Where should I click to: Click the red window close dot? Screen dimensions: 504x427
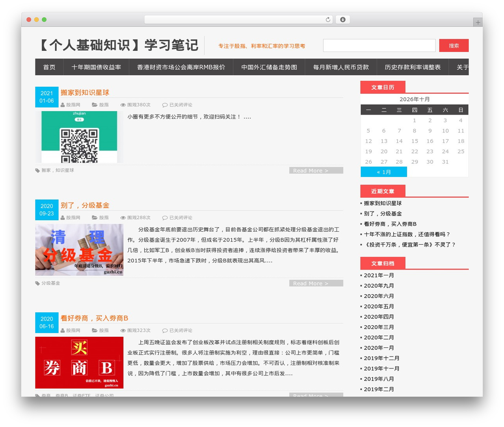pyautogui.click(x=29, y=20)
